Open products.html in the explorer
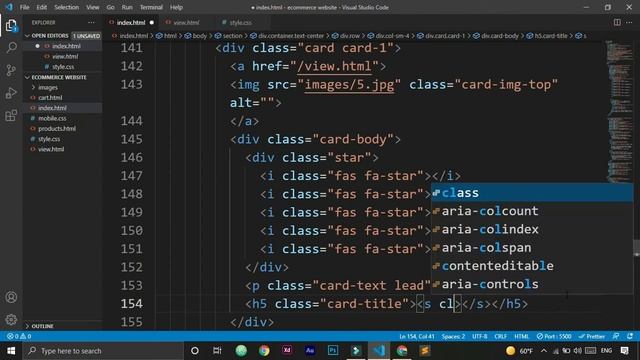 (57, 129)
